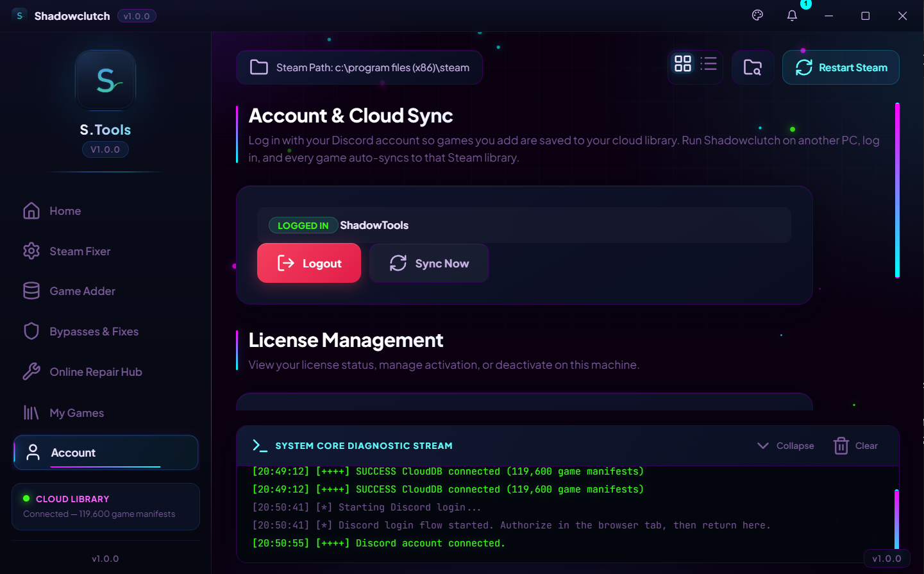Collapse the diagnostic stream panel

[785, 446]
